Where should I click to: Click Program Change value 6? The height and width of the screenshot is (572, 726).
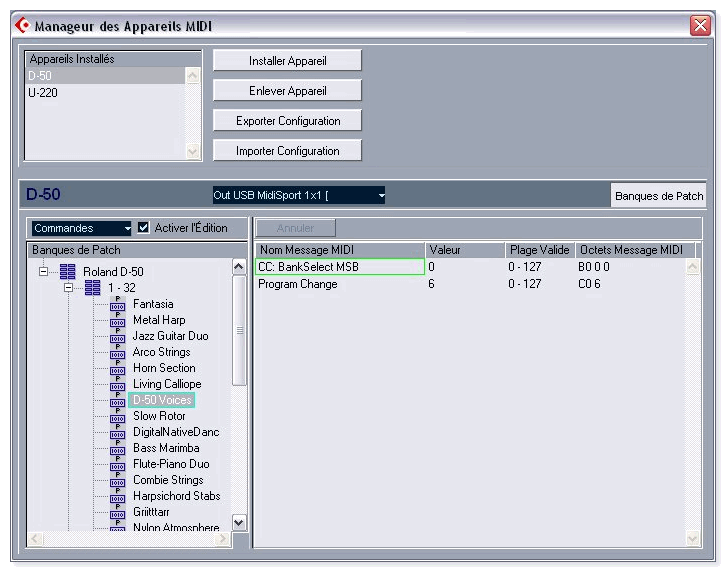(432, 284)
